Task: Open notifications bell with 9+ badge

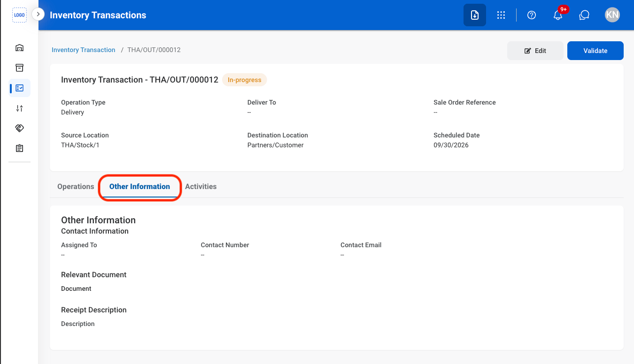Action: point(558,15)
